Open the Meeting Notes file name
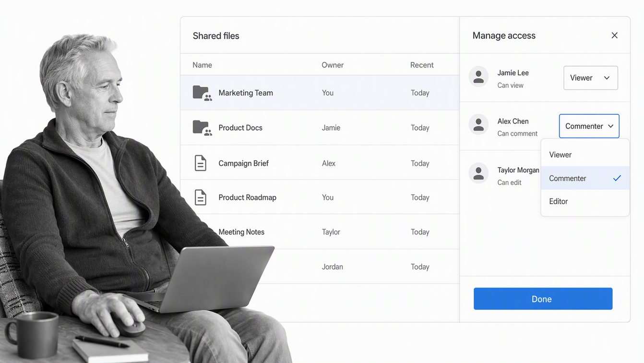This screenshot has width=644, height=363. [241, 232]
